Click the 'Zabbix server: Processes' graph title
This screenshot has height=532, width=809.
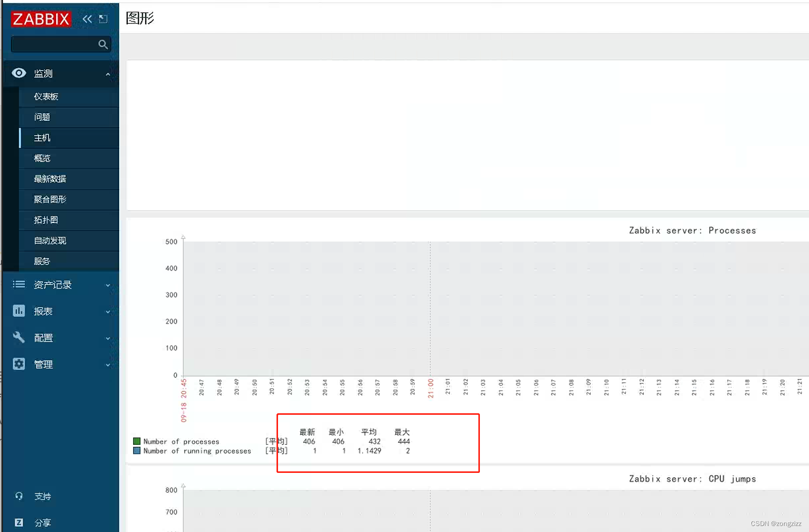(x=692, y=230)
